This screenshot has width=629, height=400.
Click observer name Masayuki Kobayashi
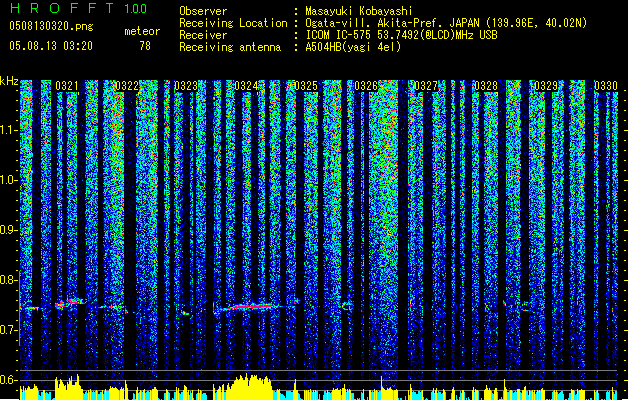[x=359, y=11]
